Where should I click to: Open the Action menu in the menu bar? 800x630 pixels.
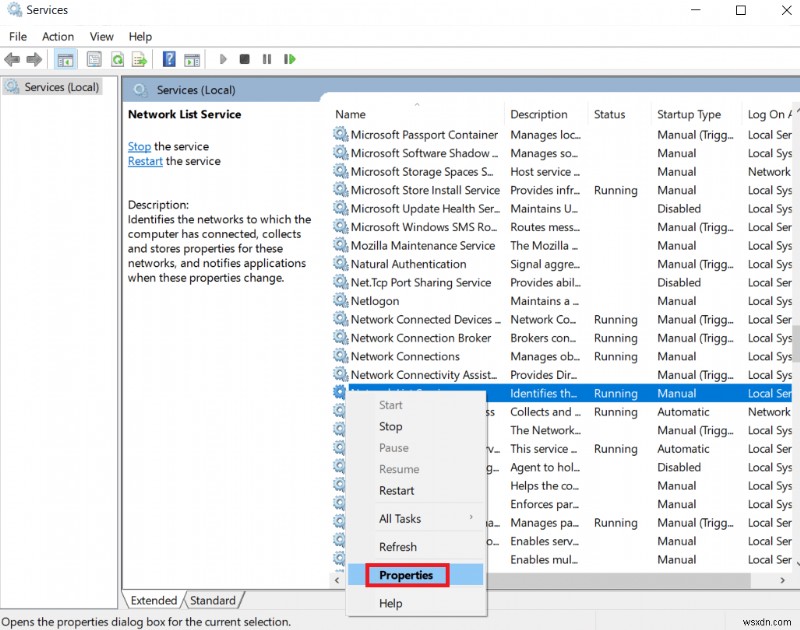pos(58,36)
